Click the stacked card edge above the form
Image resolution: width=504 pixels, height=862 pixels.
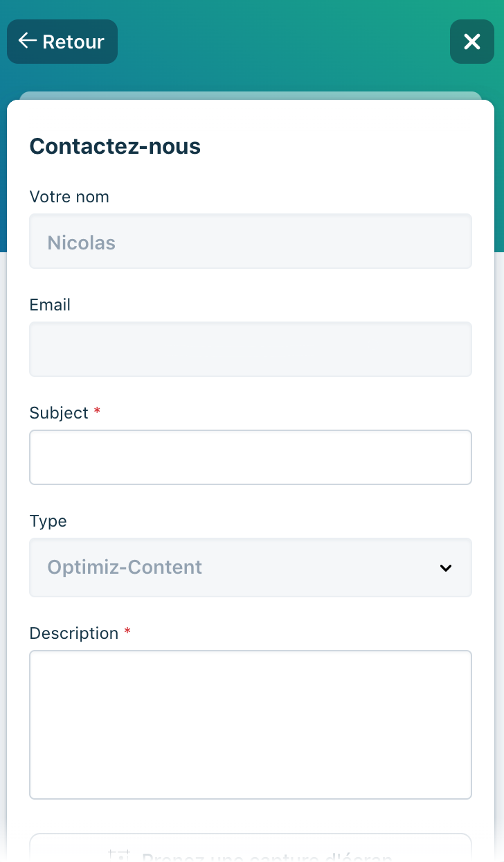pos(250,96)
